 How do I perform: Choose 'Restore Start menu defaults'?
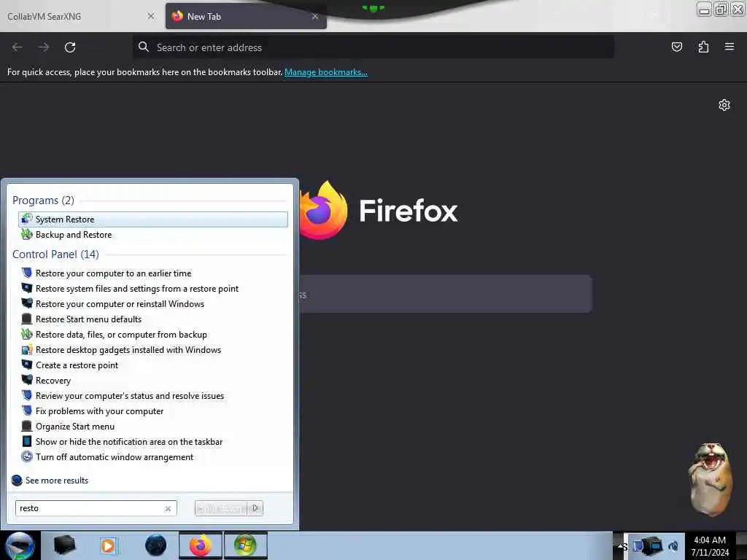pos(153,319)
